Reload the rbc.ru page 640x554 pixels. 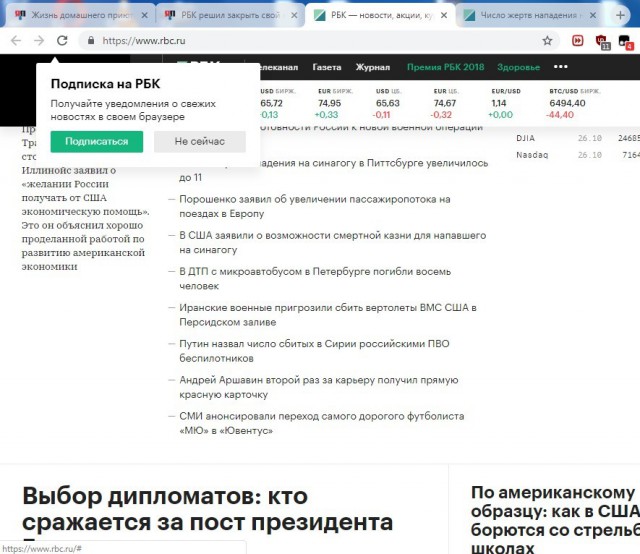[62, 40]
